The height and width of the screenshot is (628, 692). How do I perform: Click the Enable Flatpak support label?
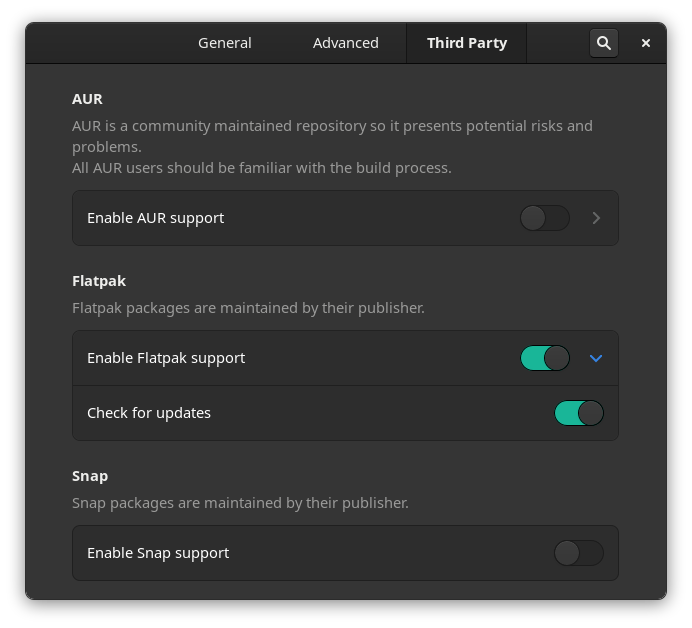[x=166, y=358]
